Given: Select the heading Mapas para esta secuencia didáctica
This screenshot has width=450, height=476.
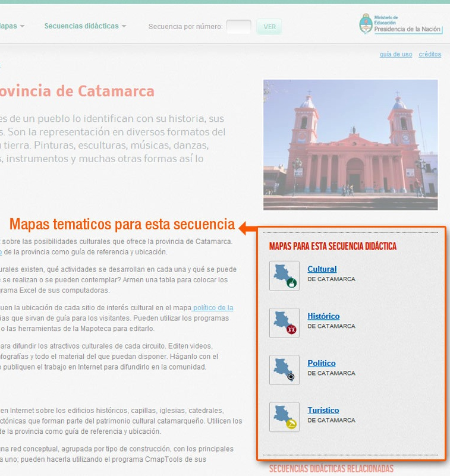Looking at the screenshot, I should 333,246.
